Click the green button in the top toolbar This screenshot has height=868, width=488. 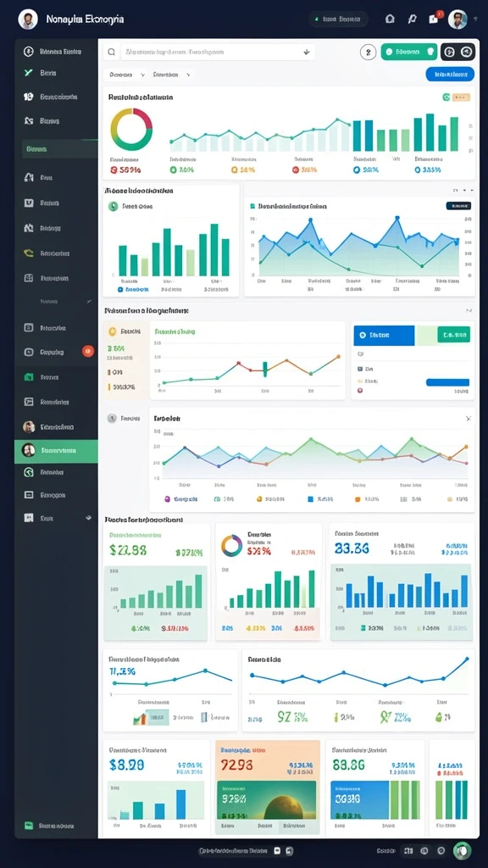[x=409, y=52]
